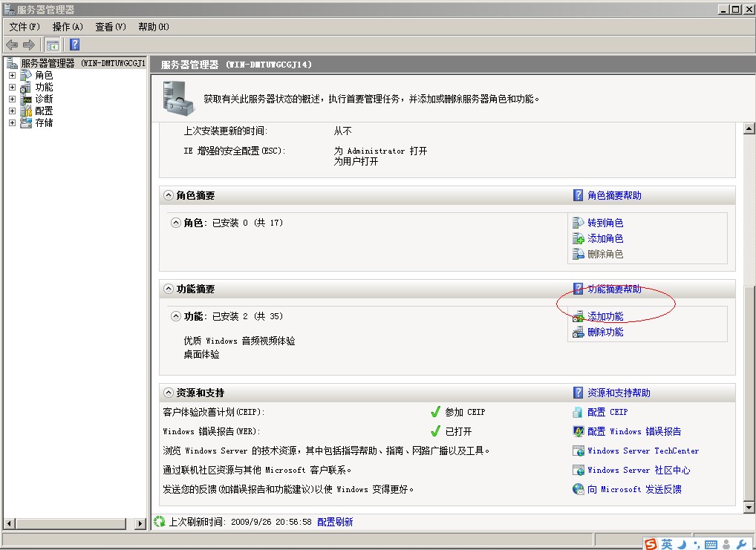
Task: Expand the 配置 tree node
Action: pos(12,111)
